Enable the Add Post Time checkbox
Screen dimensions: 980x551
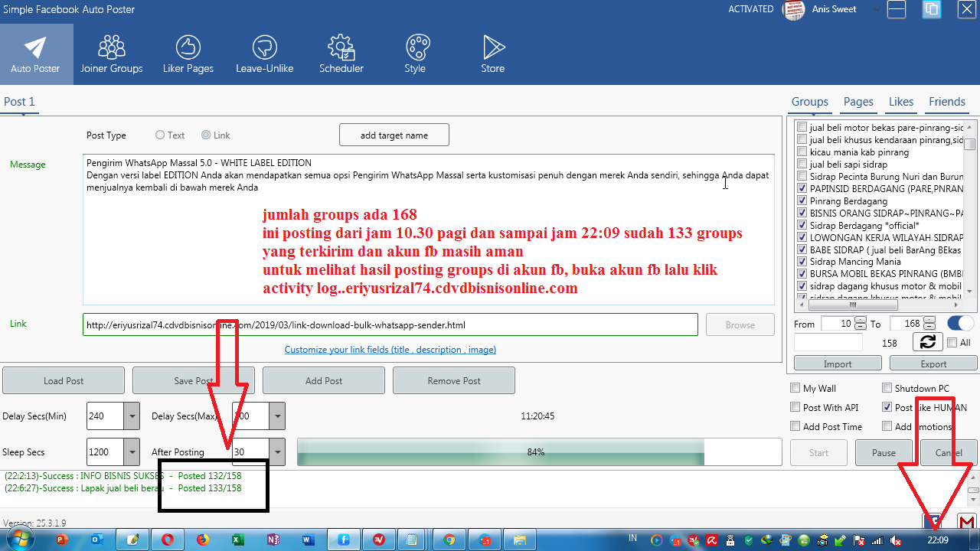(x=795, y=426)
